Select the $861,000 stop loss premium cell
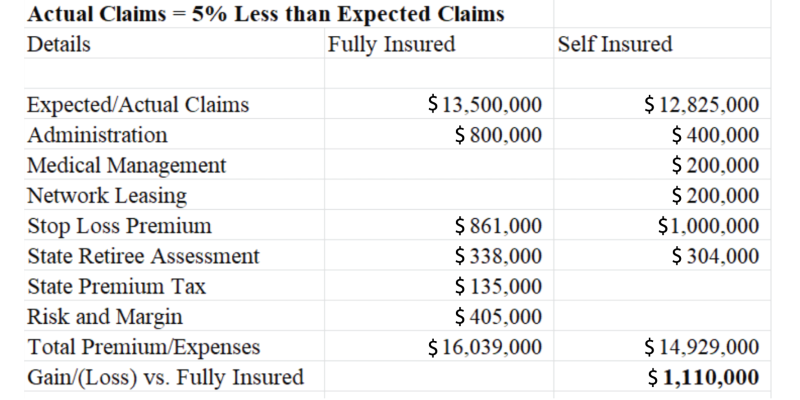This screenshot has height=400, width=800. (497, 226)
